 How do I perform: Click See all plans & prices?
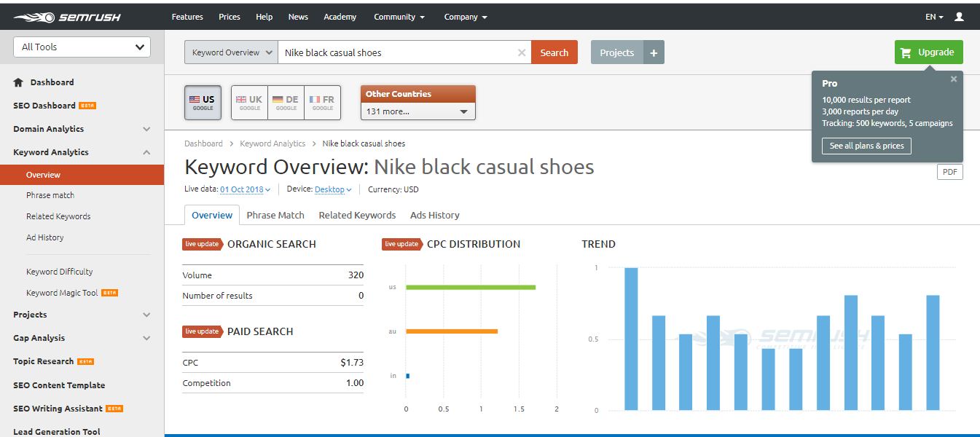[866, 146]
